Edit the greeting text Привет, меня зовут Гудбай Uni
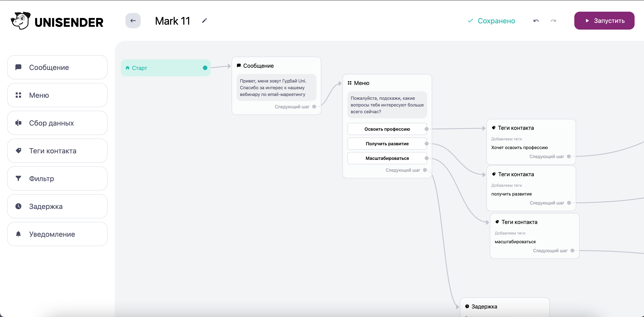644x317 pixels. pos(276,88)
